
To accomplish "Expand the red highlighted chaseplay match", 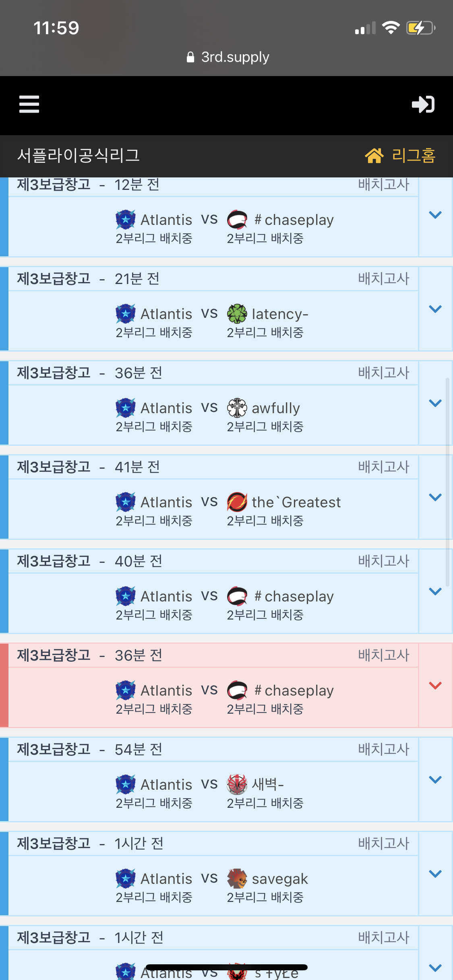I will 435,686.
